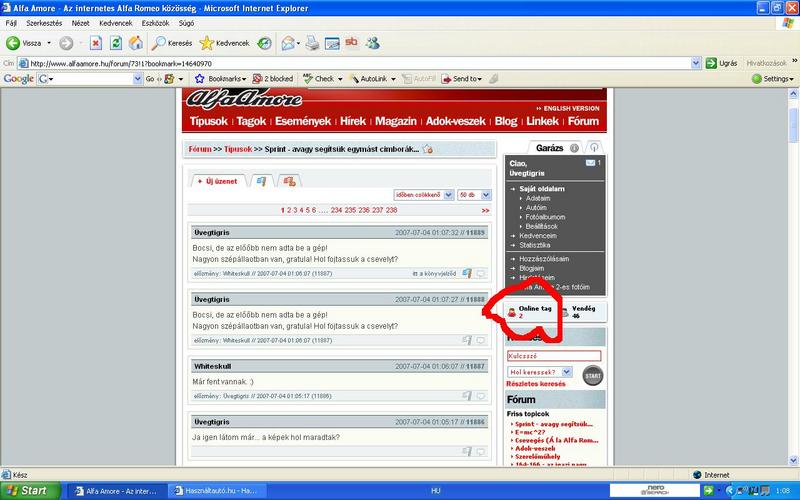Click the page vertical scrollbar down arrow
The height and width of the screenshot is (500, 800).
(793, 460)
